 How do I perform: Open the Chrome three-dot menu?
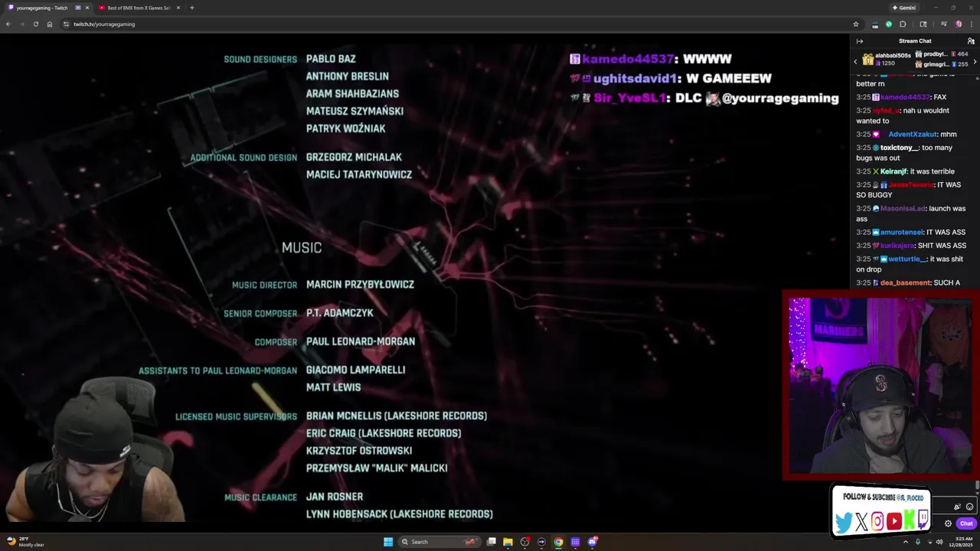tap(971, 24)
